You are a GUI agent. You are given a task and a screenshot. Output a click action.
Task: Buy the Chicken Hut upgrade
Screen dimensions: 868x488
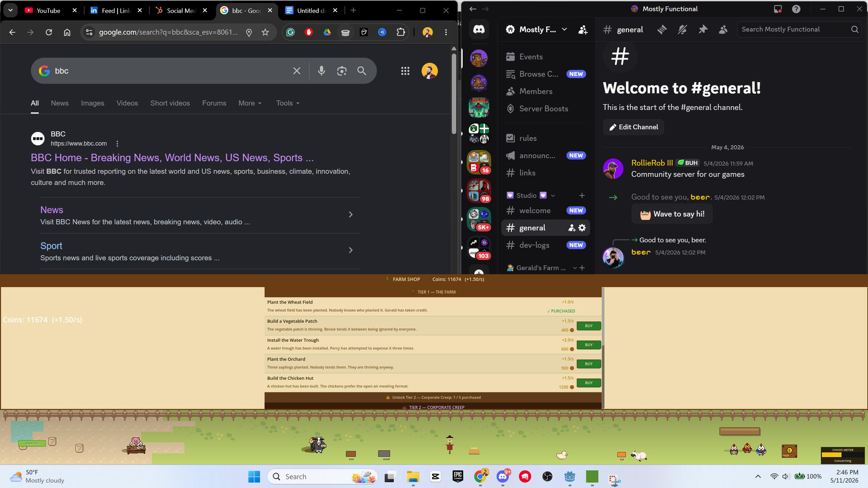click(x=588, y=383)
